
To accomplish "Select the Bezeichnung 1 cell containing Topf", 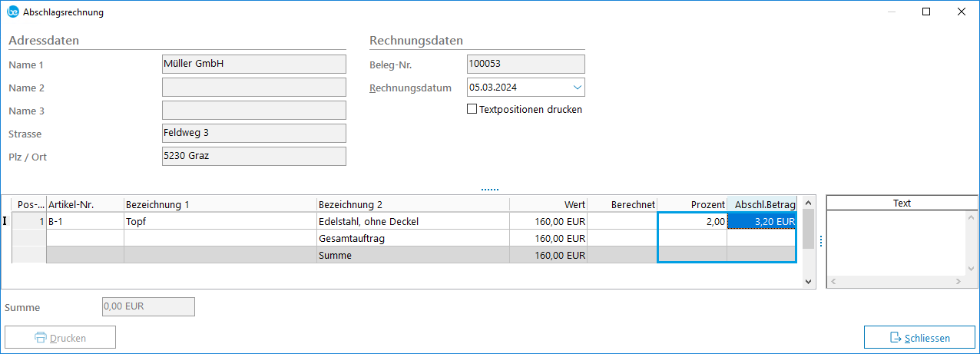I will 220,221.
